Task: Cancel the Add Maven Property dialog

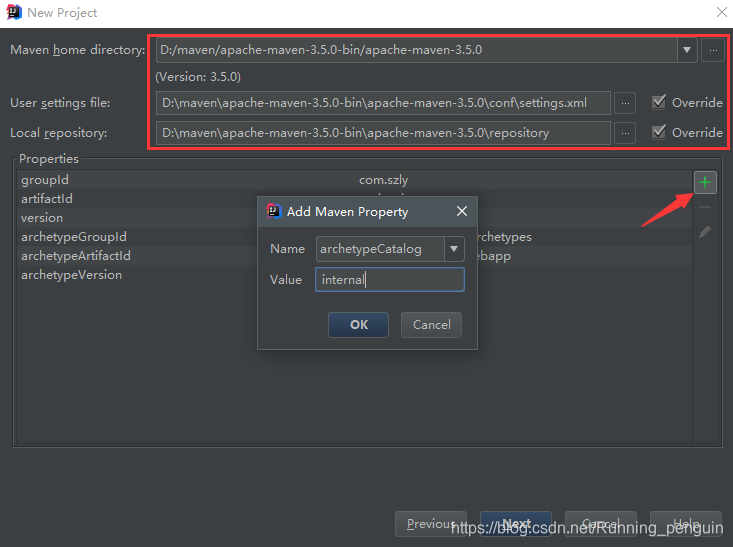Action: tap(431, 324)
